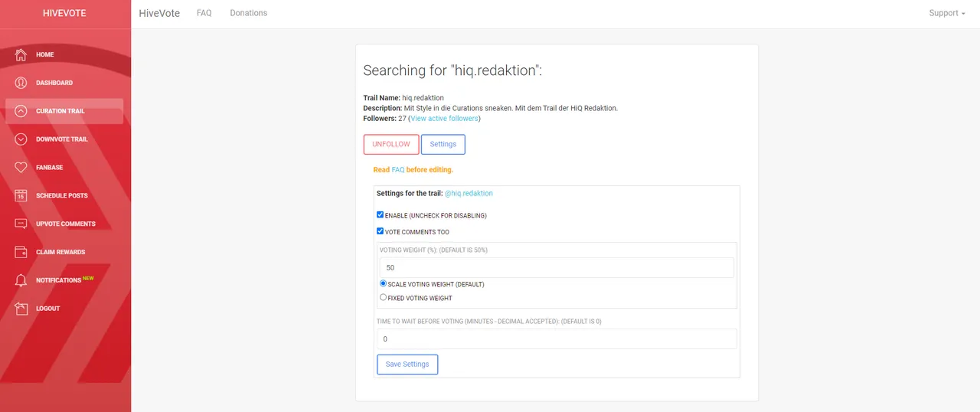Screen dimensions: 980x412
Task: Click the HIVEVOTE sidebar header logo
Action: tap(65, 13)
